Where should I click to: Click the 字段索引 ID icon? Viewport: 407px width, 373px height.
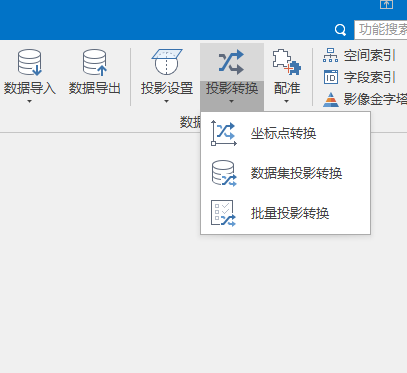331,77
